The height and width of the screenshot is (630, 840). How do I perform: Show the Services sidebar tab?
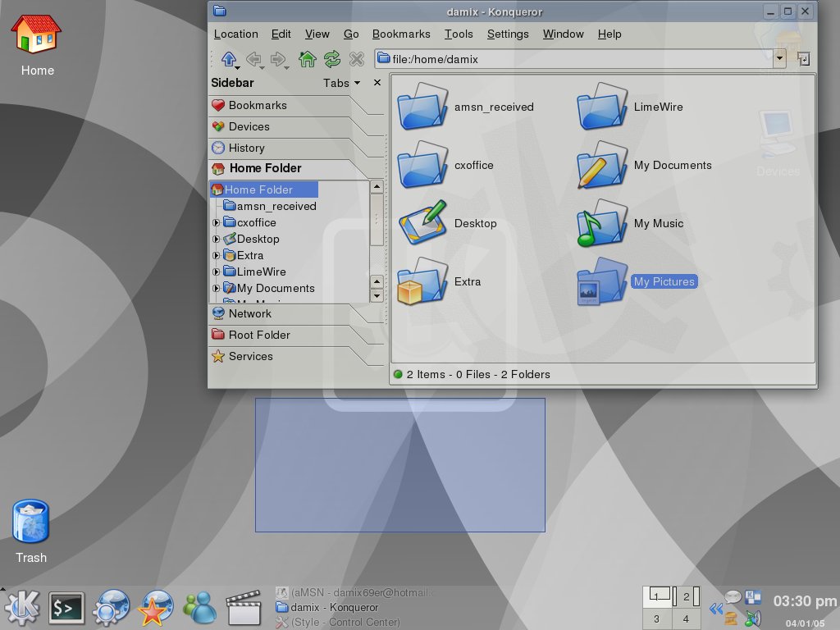(x=290, y=356)
